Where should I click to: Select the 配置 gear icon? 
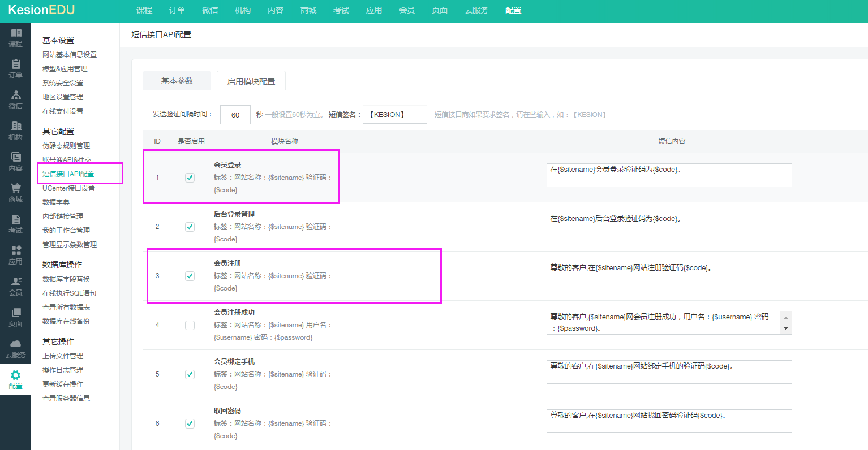[16, 375]
